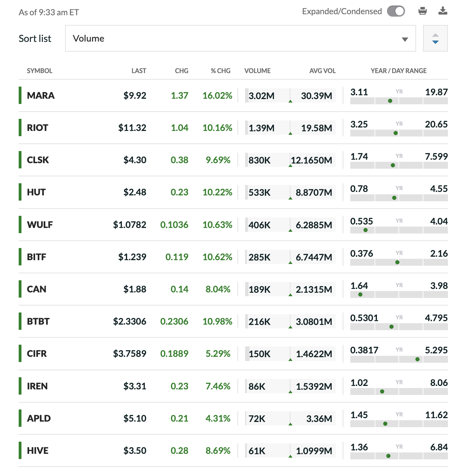Open BTBT stock symbol link
The width and height of the screenshot is (459, 476).
[x=38, y=321]
